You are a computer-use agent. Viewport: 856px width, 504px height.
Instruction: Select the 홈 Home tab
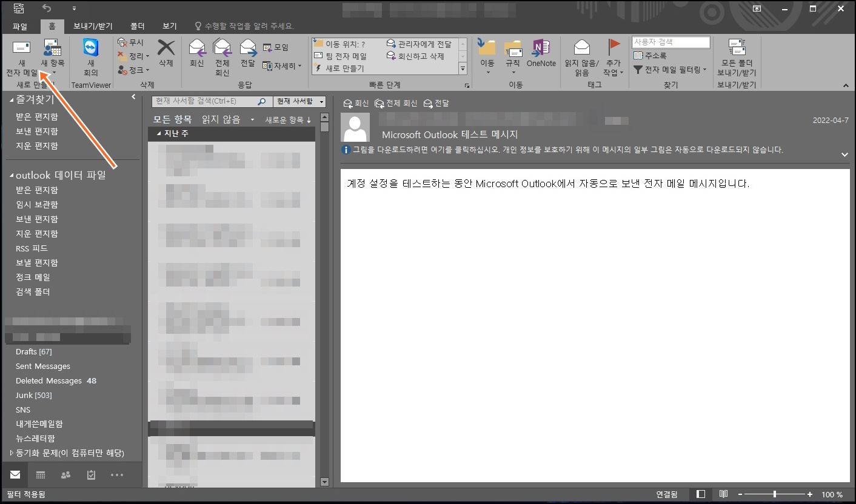point(52,26)
